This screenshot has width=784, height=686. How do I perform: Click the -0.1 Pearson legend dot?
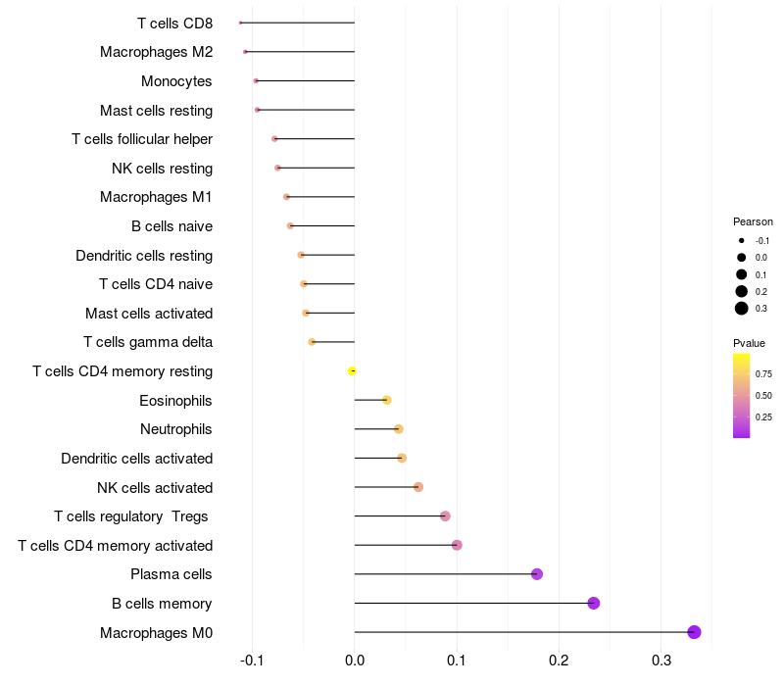[x=742, y=241]
